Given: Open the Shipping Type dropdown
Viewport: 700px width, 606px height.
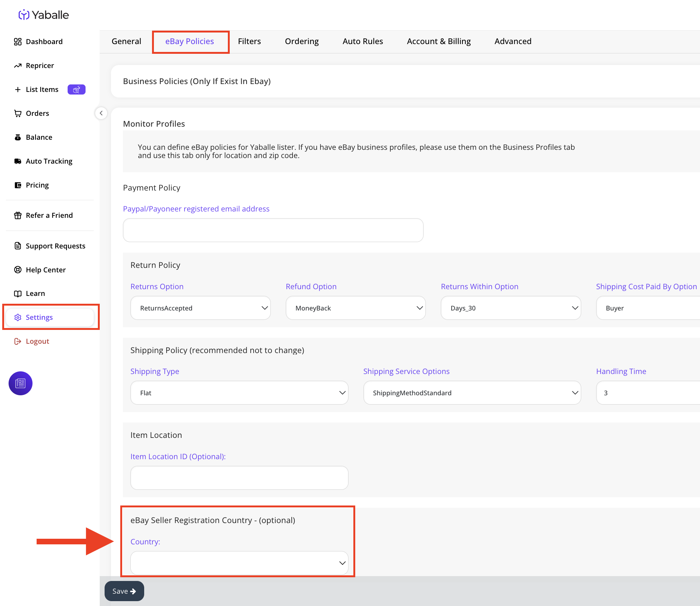Looking at the screenshot, I should pyautogui.click(x=239, y=393).
